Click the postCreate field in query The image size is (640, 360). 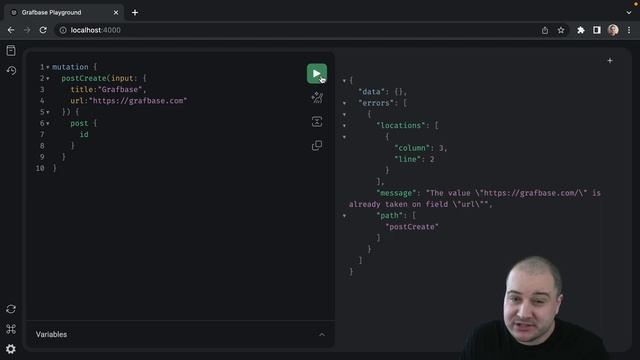pyautogui.click(x=84, y=78)
